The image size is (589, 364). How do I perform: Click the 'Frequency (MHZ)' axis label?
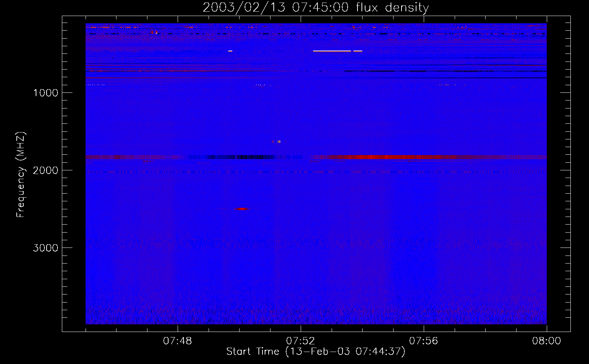[x=21, y=175]
